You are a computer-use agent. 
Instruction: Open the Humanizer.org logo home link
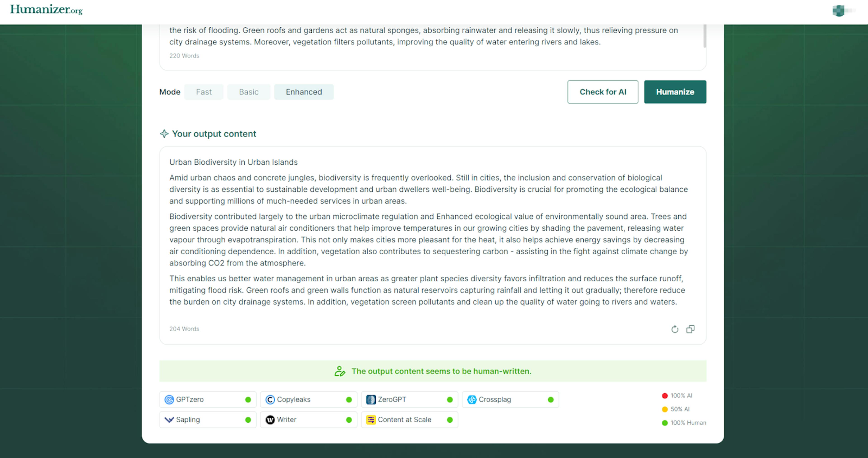tap(47, 9)
